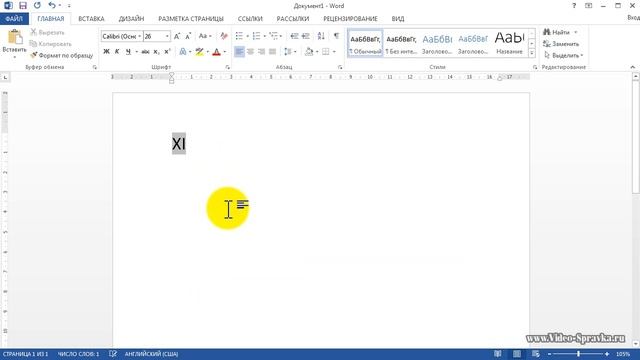Open Word help question mark
The height and width of the screenshot is (360, 640).
pos(574,6)
